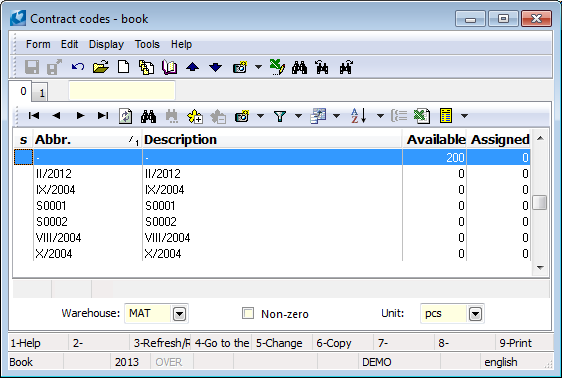Go to the next record
Viewport: 562px width, 378px height.
[80, 115]
